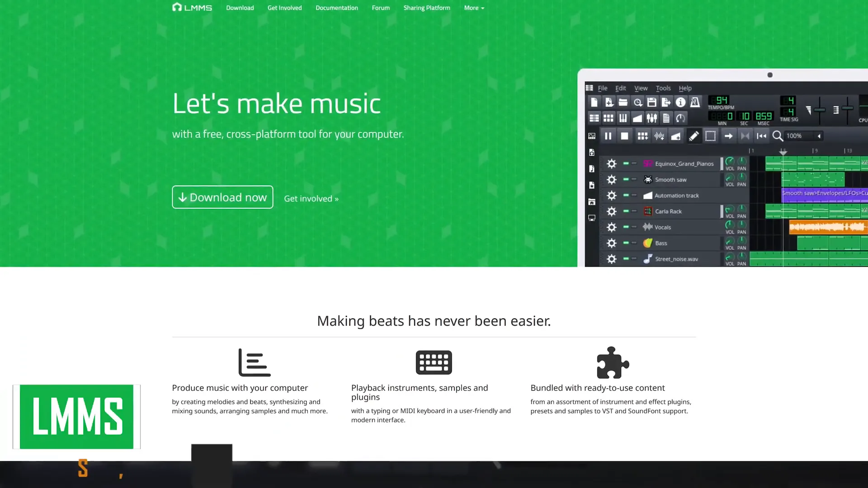
Task: Toggle the green mute LED on Carla Rack track
Action: pyautogui.click(x=626, y=211)
